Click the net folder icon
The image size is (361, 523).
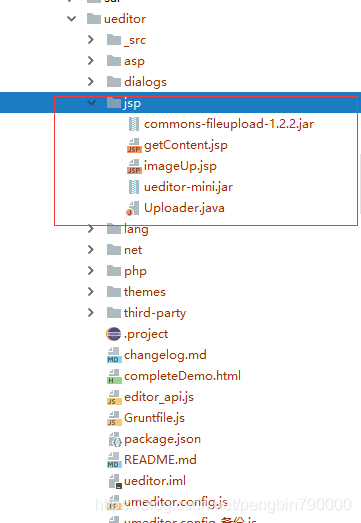click(114, 250)
